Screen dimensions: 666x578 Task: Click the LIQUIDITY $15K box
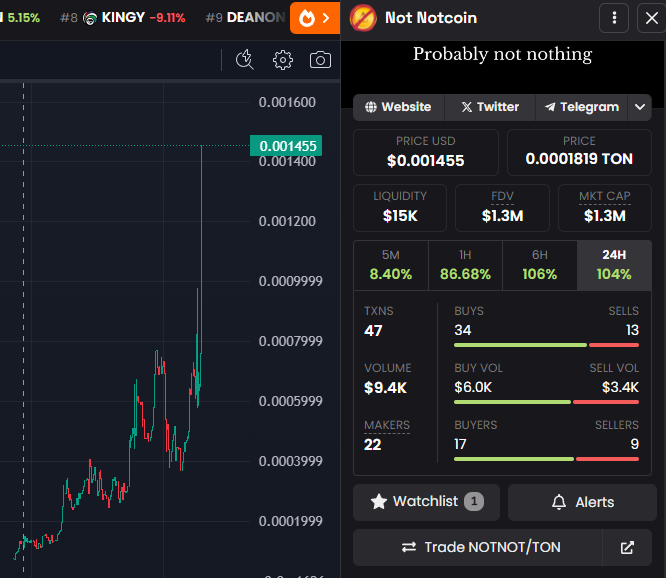point(400,208)
